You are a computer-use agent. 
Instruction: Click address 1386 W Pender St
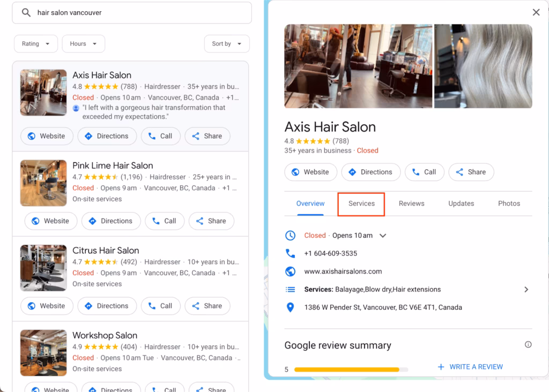click(x=383, y=307)
